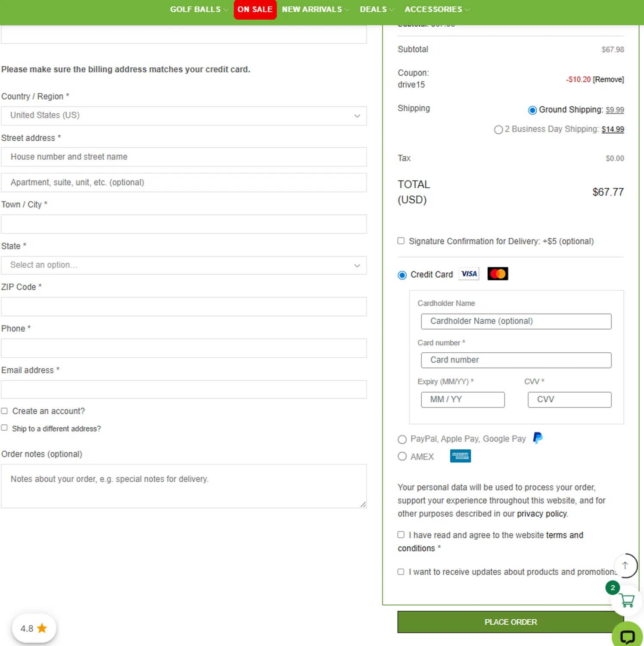
Task: Expand the Deals menu
Action: coord(377,9)
